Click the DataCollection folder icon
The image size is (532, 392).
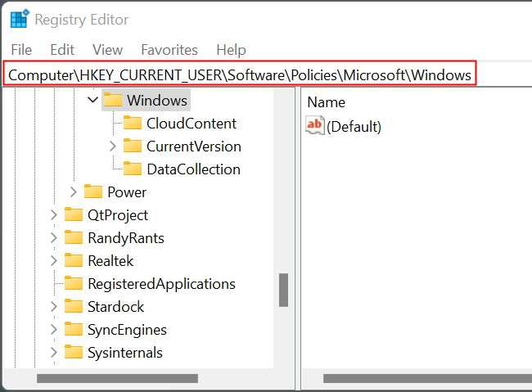133,169
